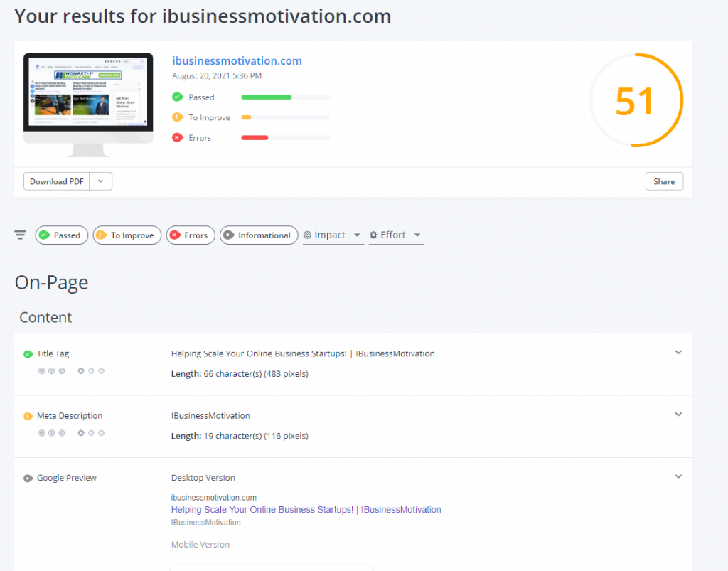
Task: Toggle the To Improve filter chip
Action: tap(127, 235)
